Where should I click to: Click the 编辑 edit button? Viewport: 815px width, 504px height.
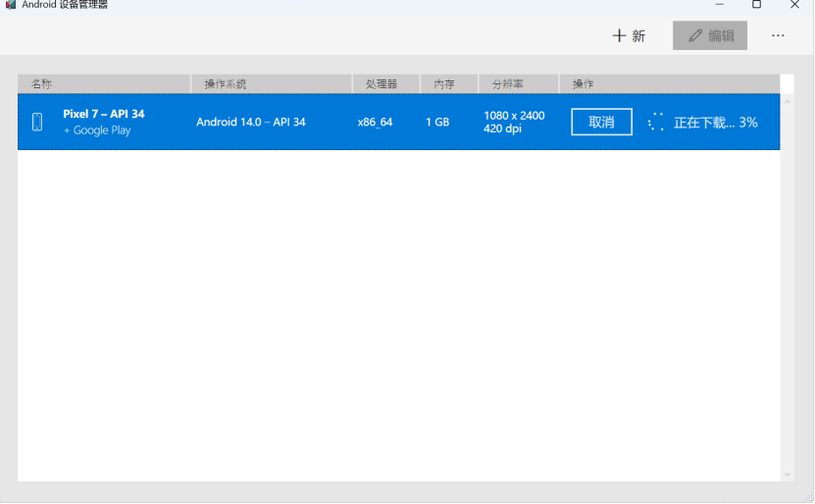coord(709,35)
